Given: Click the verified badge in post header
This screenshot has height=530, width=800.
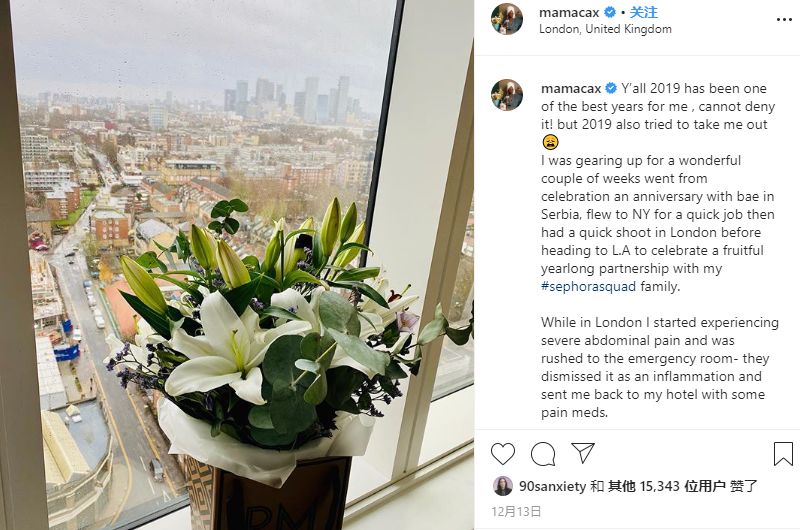Looking at the screenshot, I should point(610,12).
